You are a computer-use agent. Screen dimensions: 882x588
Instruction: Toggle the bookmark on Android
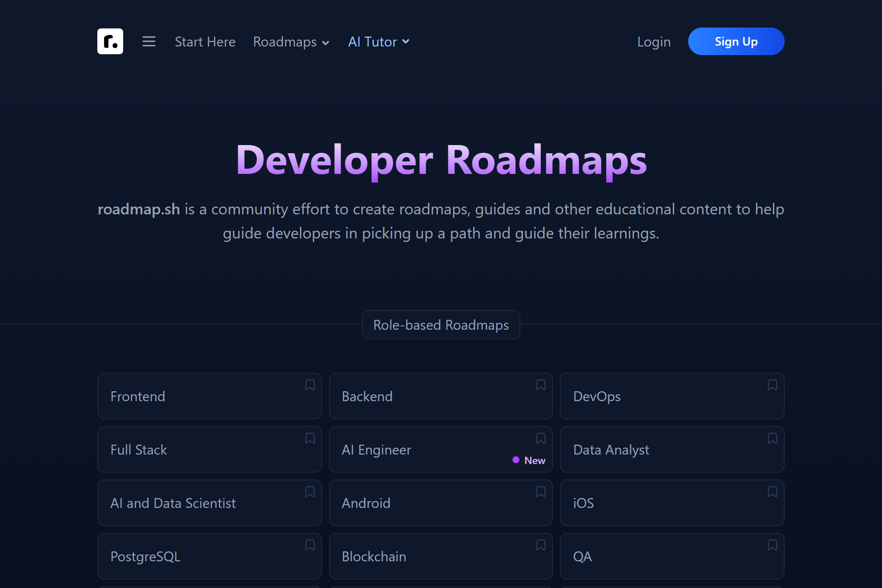tap(541, 492)
